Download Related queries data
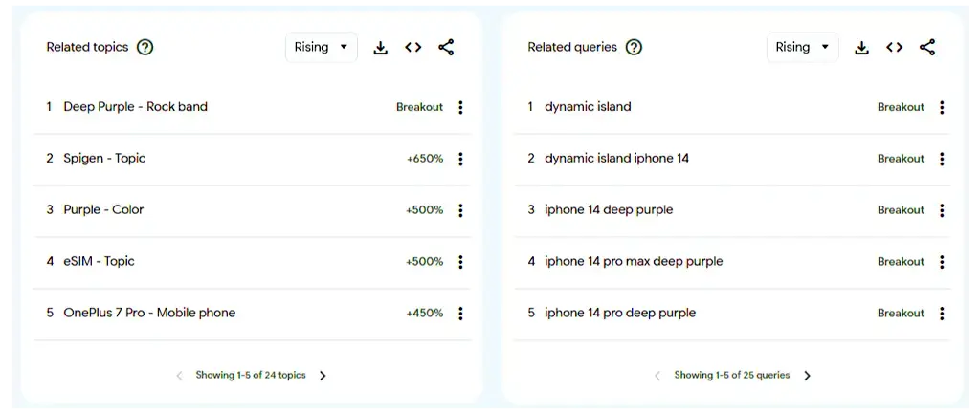980x413 pixels. click(862, 48)
